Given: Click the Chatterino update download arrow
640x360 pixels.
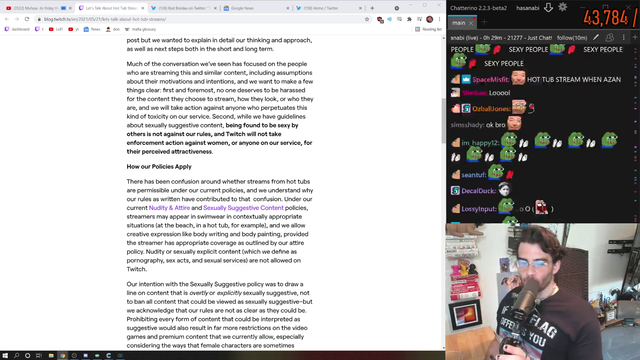Looking at the screenshot, I should [548, 7].
